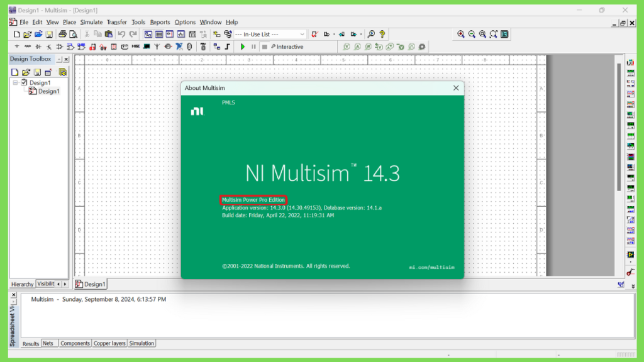Screen dimensions: 644x362
Task: Print the circuit using the printer icon
Action: point(62,35)
